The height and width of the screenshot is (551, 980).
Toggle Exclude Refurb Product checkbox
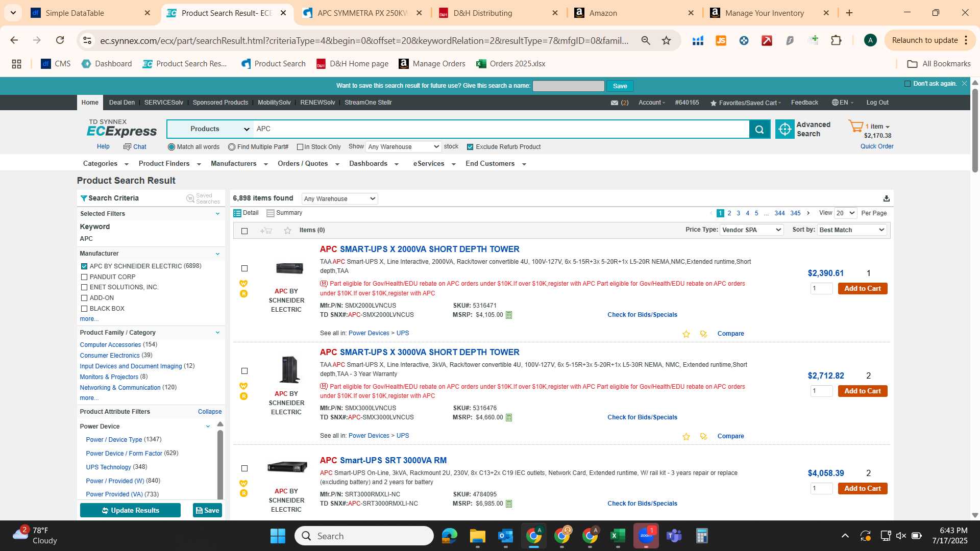click(x=470, y=147)
